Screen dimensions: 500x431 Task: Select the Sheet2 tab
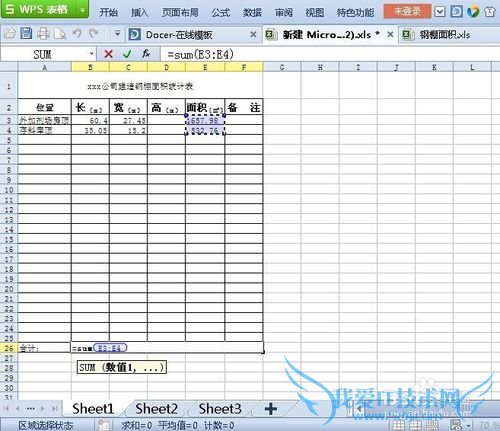point(156,409)
